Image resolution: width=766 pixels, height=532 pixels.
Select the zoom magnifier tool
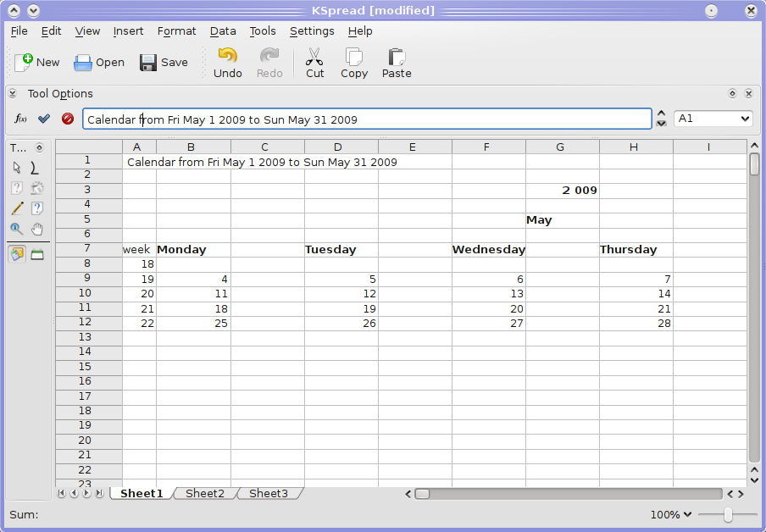(x=16, y=229)
